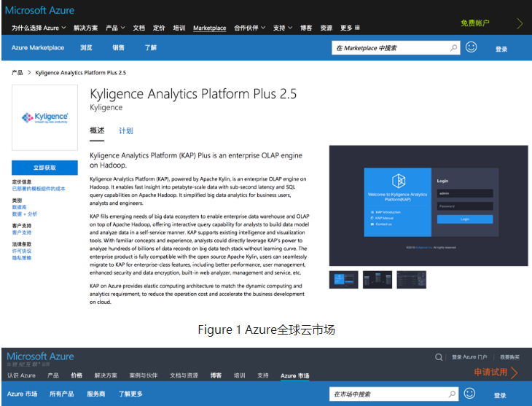Open the 解决方案 menu item

tap(85, 28)
